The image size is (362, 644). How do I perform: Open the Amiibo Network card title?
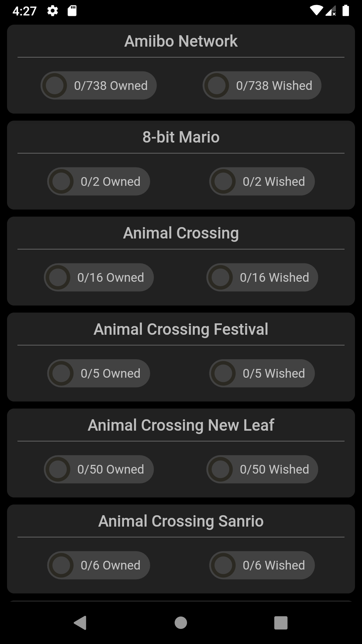(181, 41)
